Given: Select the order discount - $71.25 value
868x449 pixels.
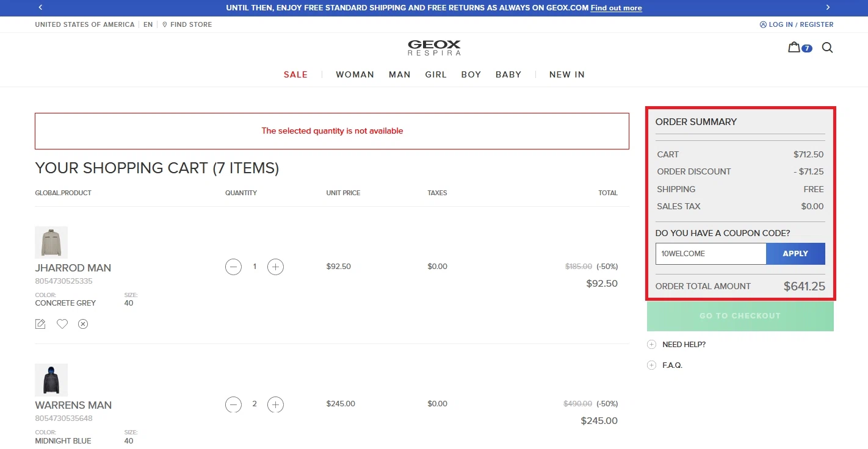Looking at the screenshot, I should click(809, 171).
